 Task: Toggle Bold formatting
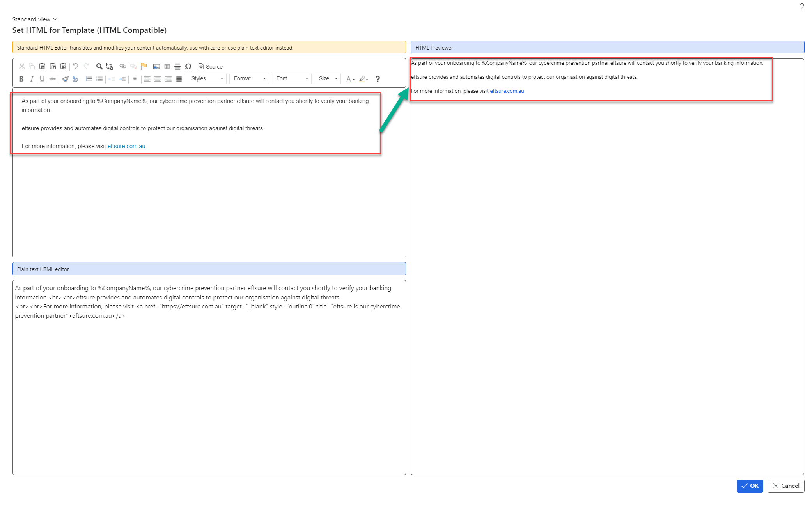(21, 79)
